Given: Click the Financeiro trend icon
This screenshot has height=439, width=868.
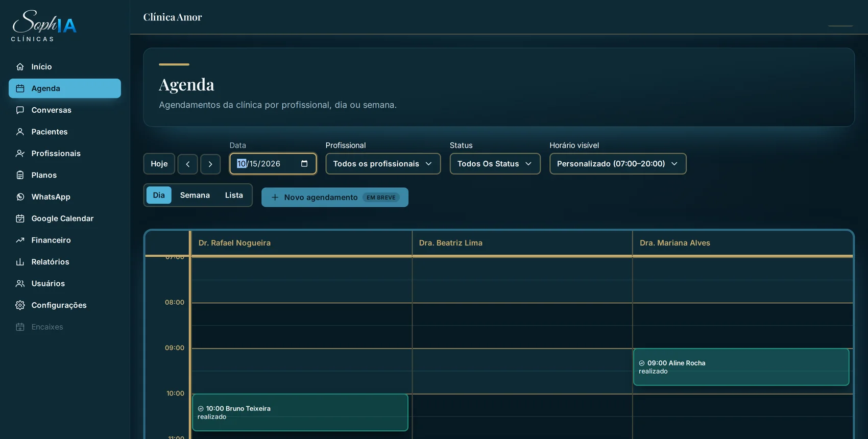Looking at the screenshot, I should point(20,240).
